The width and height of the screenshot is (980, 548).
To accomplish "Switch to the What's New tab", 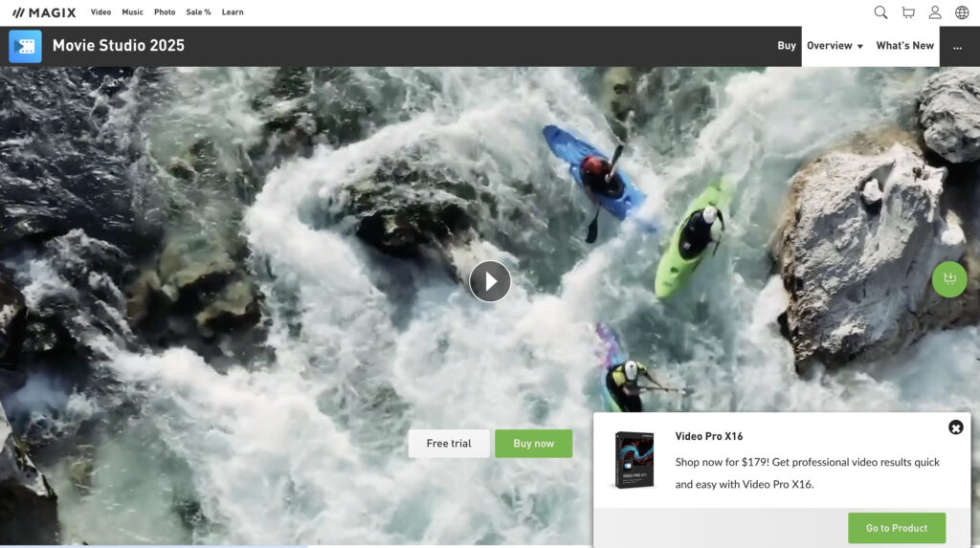I will 904,46.
